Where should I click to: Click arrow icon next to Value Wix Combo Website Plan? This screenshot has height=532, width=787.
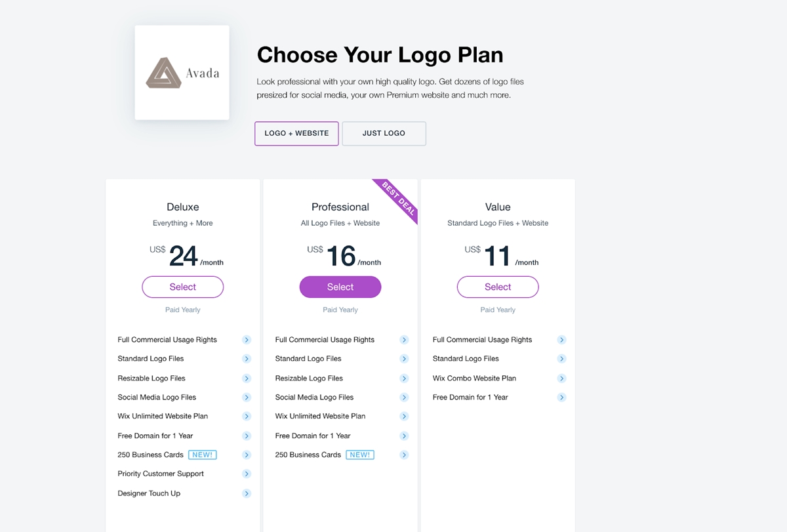tap(561, 379)
